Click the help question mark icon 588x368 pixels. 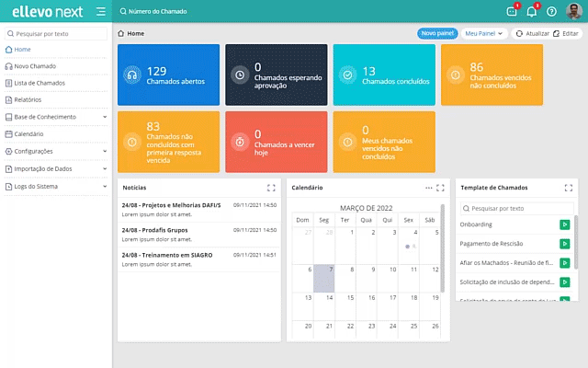(x=551, y=12)
